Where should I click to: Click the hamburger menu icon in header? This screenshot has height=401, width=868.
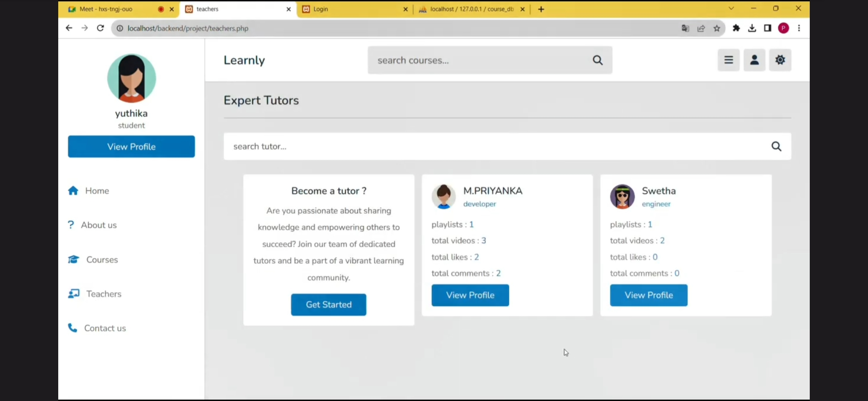[x=729, y=60]
